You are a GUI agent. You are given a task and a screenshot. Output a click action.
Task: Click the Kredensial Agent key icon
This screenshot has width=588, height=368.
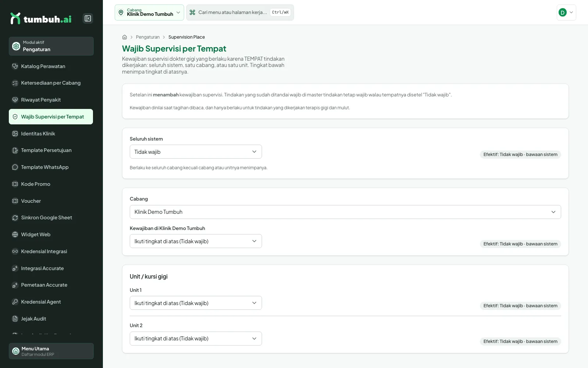[15, 302]
